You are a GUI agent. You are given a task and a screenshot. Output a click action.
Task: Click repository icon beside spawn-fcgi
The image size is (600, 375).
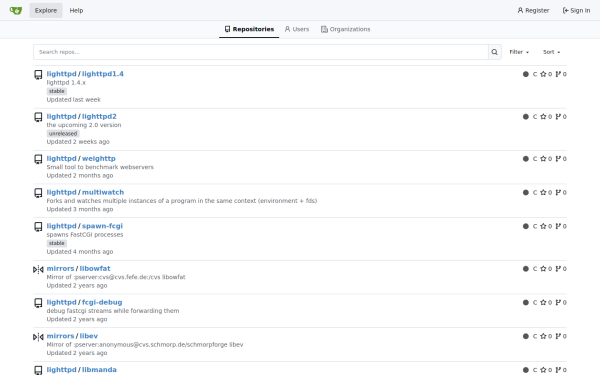[x=38, y=227]
